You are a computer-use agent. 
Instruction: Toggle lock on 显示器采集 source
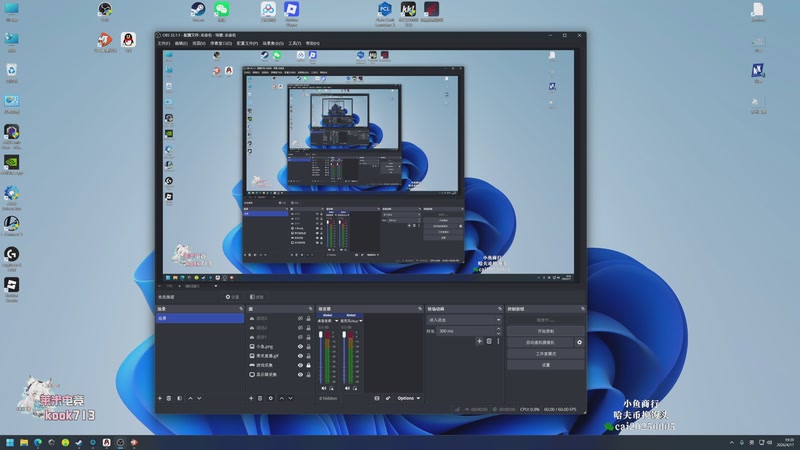308,374
